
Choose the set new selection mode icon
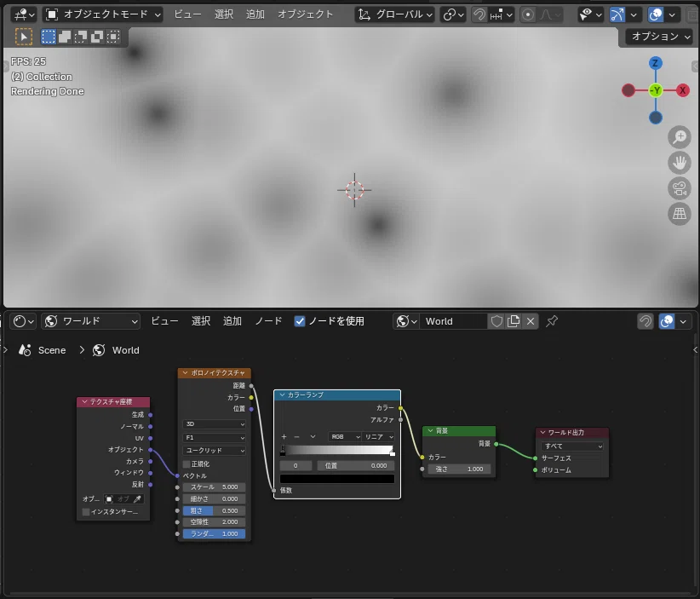pyautogui.click(x=49, y=37)
